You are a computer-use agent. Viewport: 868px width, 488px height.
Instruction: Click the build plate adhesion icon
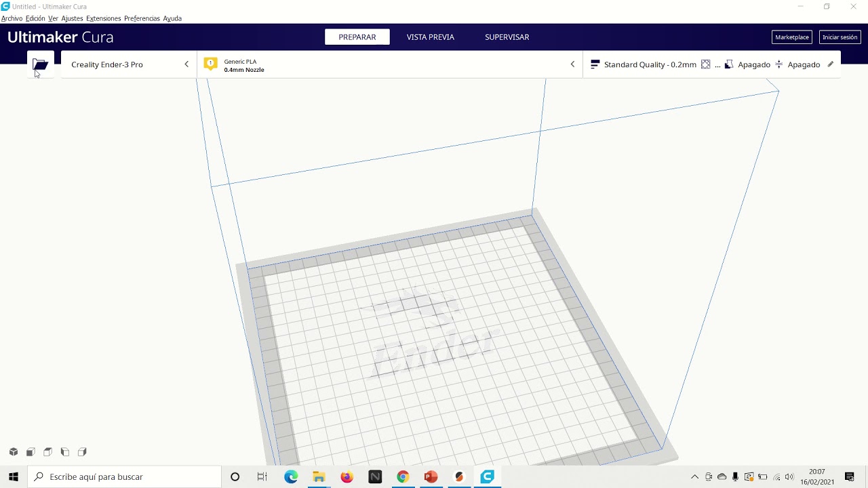(x=778, y=64)
